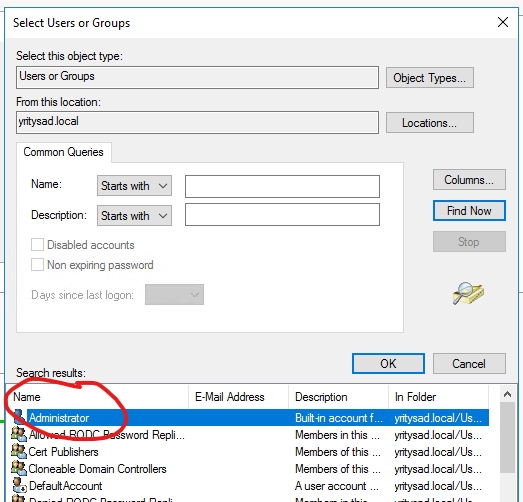This screenshot has height=502, width=523.
Task: Click the Cloneable Domain Controllers group icon
Action: pos(19,468)
